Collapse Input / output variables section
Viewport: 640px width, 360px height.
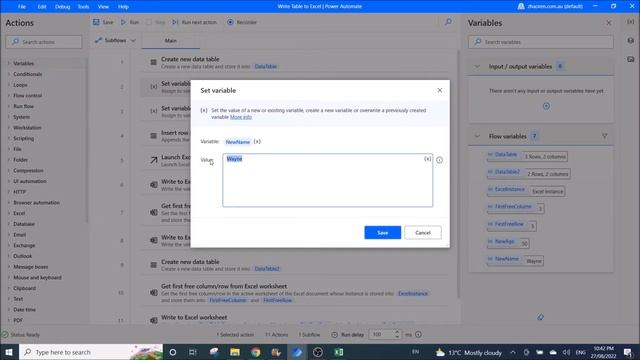pos(477,67)
